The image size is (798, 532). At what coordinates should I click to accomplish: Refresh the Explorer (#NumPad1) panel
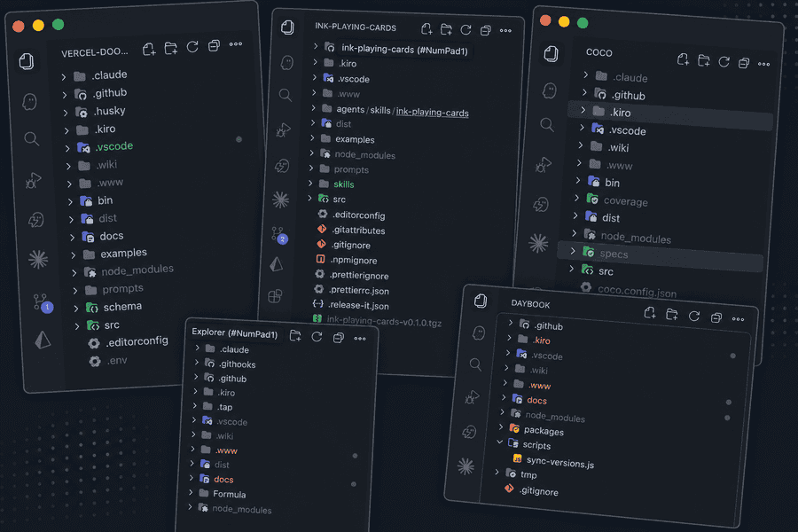pos(317,337)
